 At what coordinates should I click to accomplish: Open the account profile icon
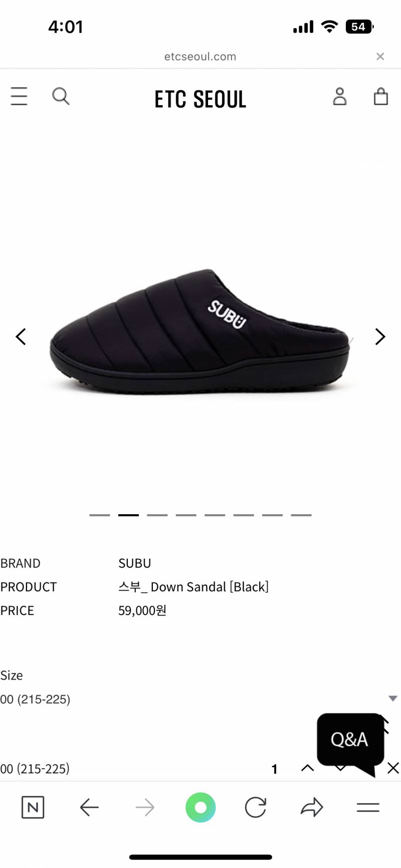pos(340,96)
